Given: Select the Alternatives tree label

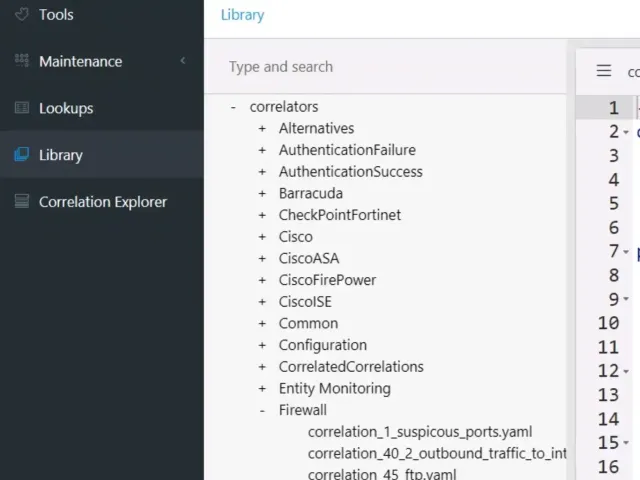Looking at the screenshot, I should (x=316, y=128).
